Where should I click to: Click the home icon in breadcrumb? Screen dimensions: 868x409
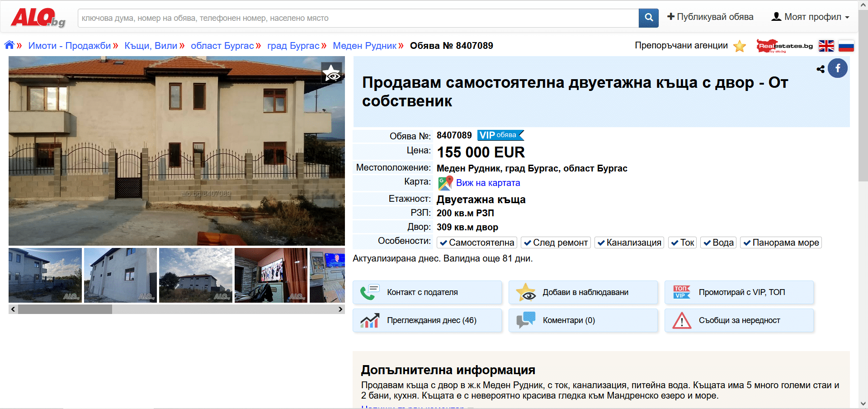pos(9,45)
